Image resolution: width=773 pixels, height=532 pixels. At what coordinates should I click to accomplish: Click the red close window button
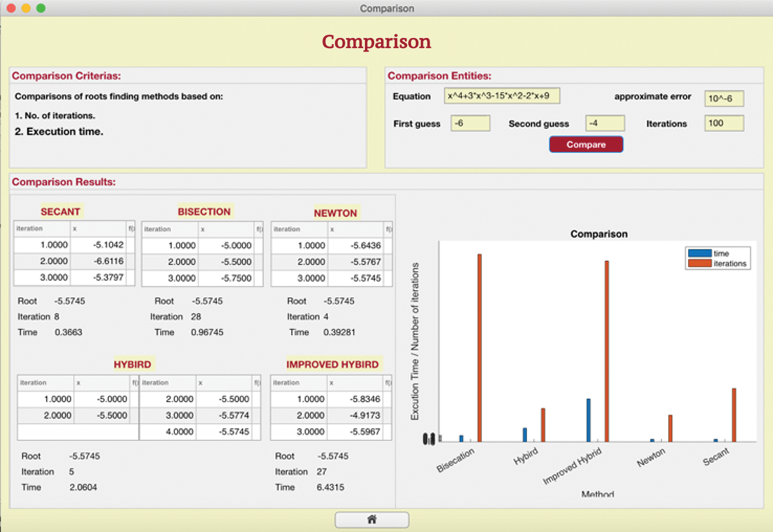(x=11, y=8)
